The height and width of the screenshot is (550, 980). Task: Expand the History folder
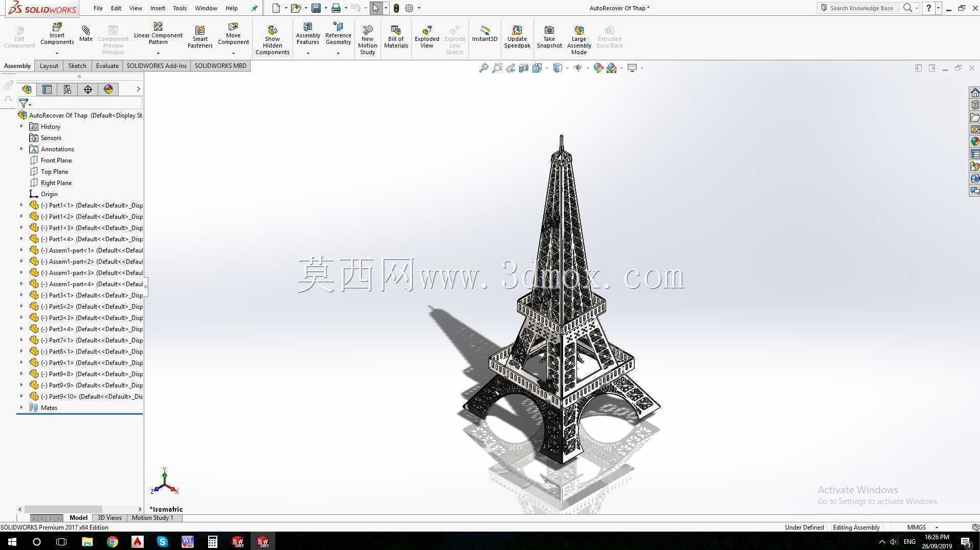click(21, 126)
